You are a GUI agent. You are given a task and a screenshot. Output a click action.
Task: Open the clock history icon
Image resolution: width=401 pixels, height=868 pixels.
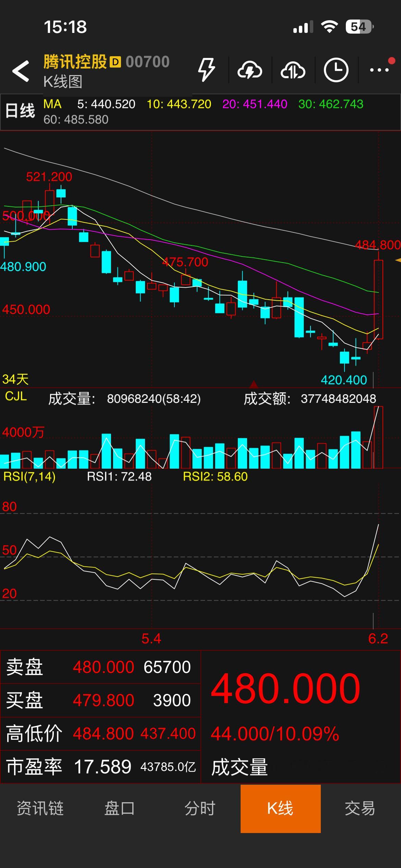pos(336,70)
